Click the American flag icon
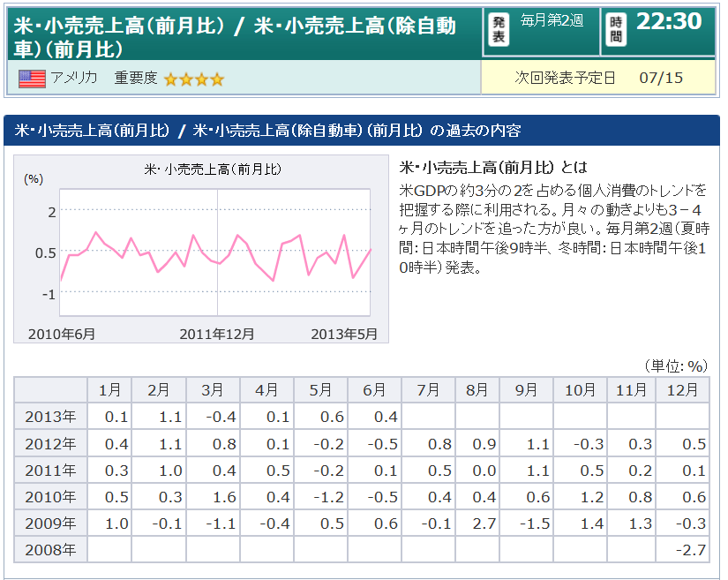The width and height of the screenshot is (728, 580). tap(32, 79)
